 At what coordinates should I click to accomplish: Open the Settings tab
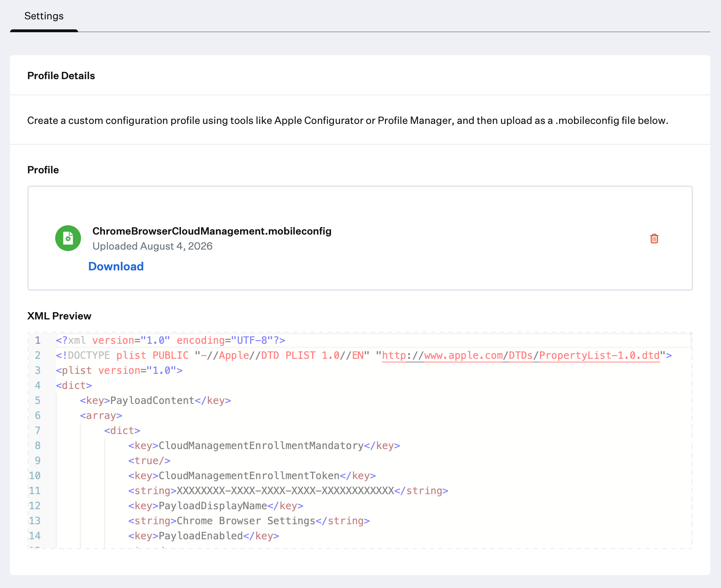(x=44, y=16)
